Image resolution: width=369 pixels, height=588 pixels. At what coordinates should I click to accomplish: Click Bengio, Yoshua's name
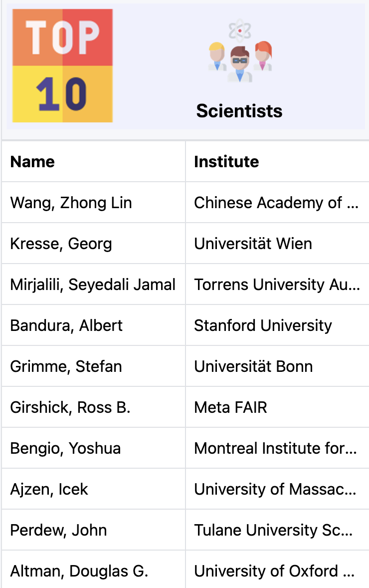65,448
